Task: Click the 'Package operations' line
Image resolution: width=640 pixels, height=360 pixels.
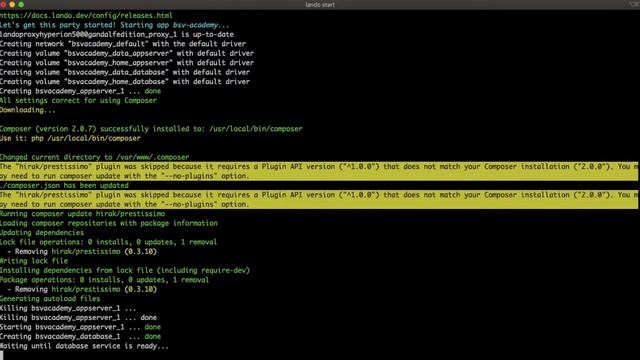Action: coord(104,280)
